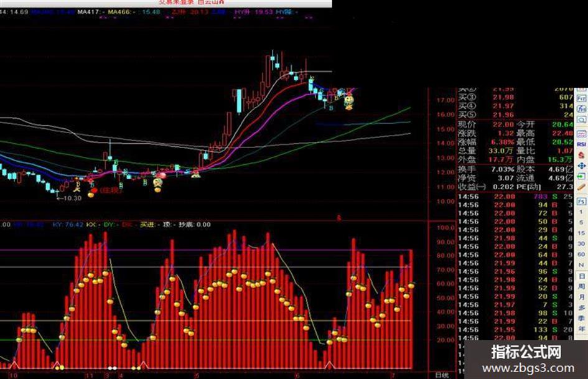The width and height of the screenshot is (588, 379).
Task: Click the 今开 20.64 value
Action: pyautogui.click(x=562, y=124)
